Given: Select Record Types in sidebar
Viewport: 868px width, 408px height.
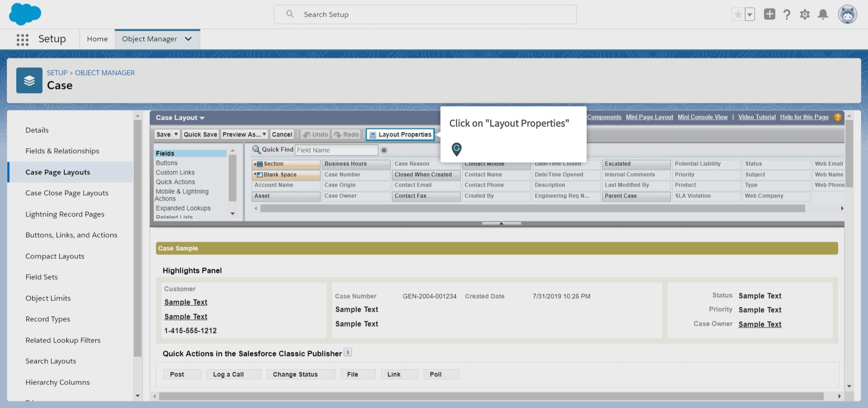Looking at the screenshot, I should 47,319.
